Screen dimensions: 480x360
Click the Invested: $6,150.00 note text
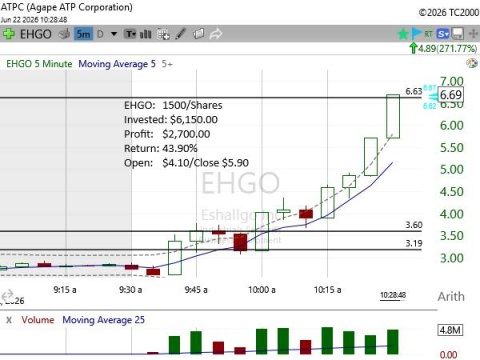point(171,120)
